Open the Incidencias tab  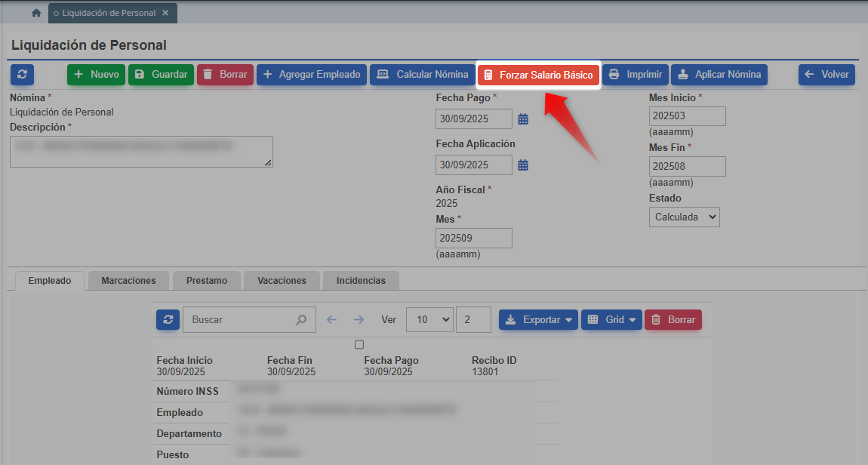pyautogui.click(x=361, y=281)
